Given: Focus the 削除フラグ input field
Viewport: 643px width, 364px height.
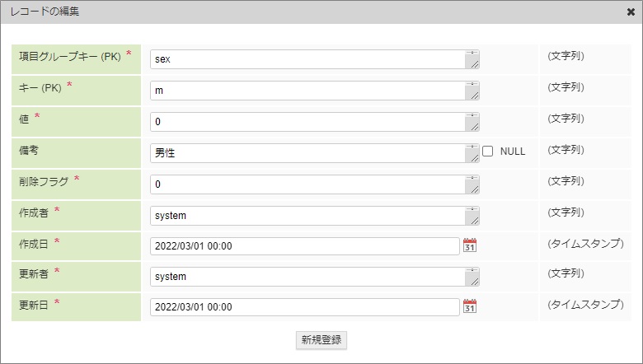Looking at the screenshot, I should pos(307,184).
